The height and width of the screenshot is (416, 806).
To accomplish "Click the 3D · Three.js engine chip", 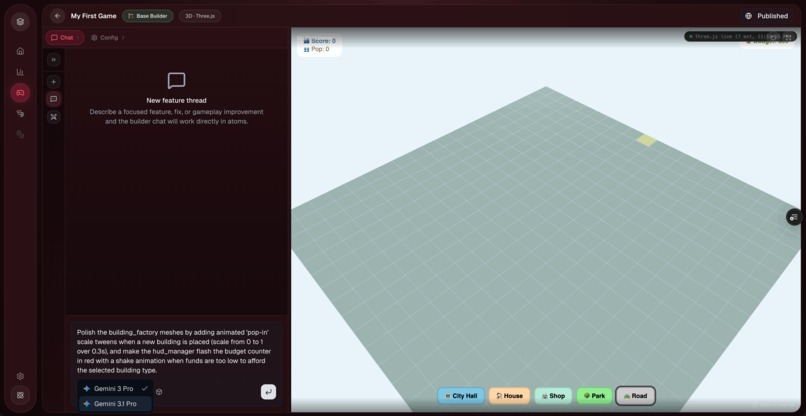I will pos(200,16).
